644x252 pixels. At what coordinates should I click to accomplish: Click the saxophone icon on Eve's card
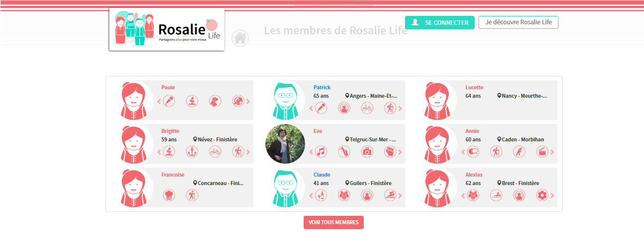(x=344, y=152)
